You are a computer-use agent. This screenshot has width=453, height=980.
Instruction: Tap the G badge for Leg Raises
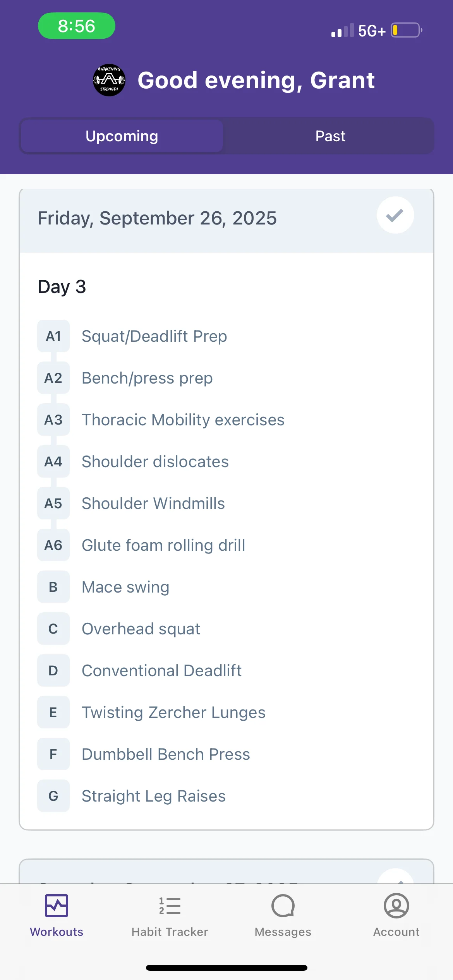point(53,796)
